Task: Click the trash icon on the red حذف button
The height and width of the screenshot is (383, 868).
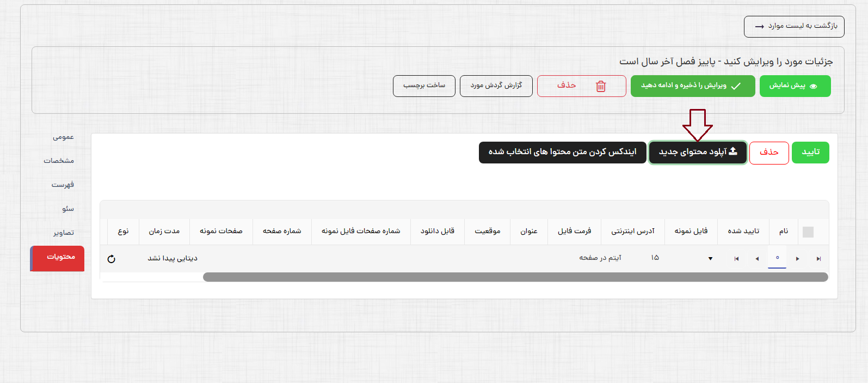Action: pos(601,86)
